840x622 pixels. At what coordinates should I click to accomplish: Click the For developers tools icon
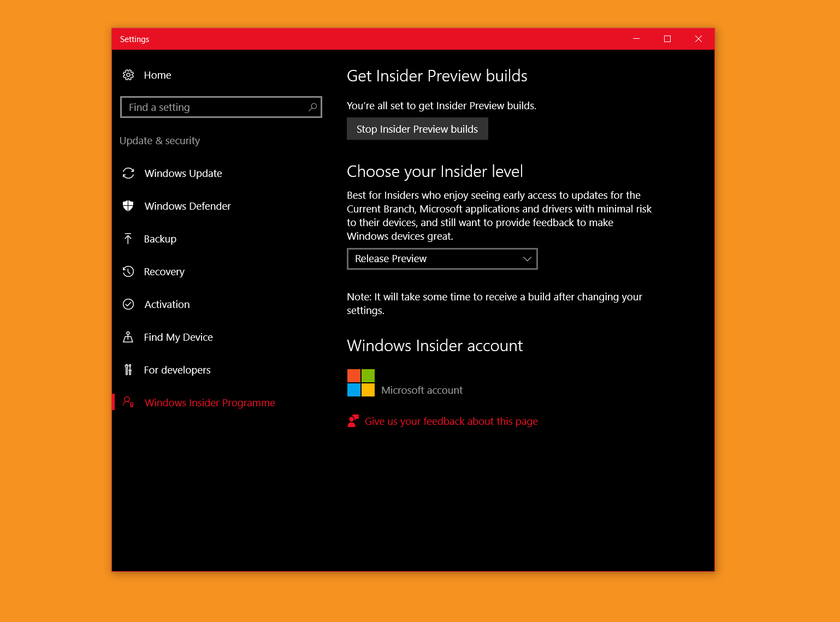point(128,370)
